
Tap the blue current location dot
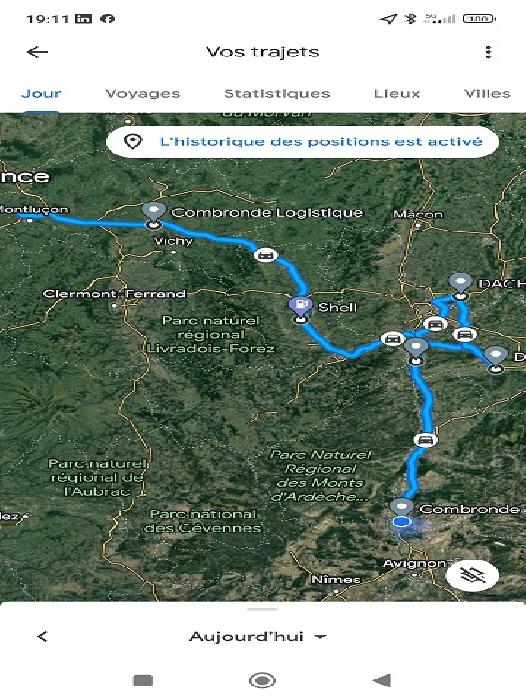coord(401,521)
